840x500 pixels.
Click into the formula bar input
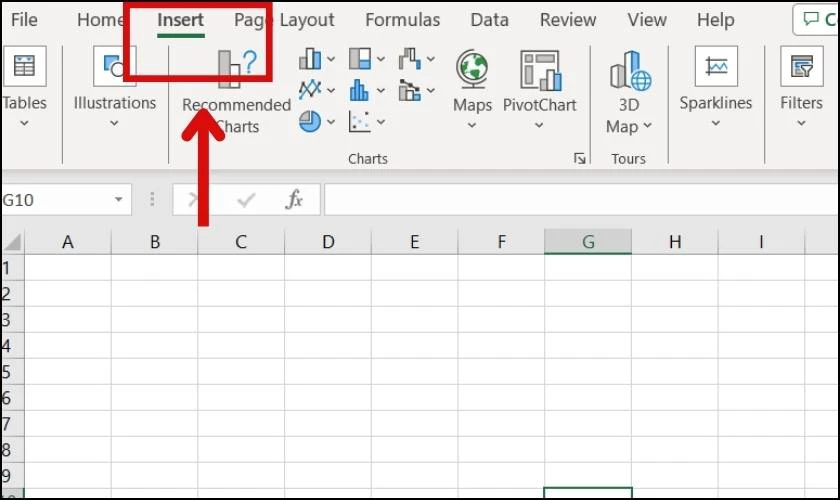[x=582, y=200]
